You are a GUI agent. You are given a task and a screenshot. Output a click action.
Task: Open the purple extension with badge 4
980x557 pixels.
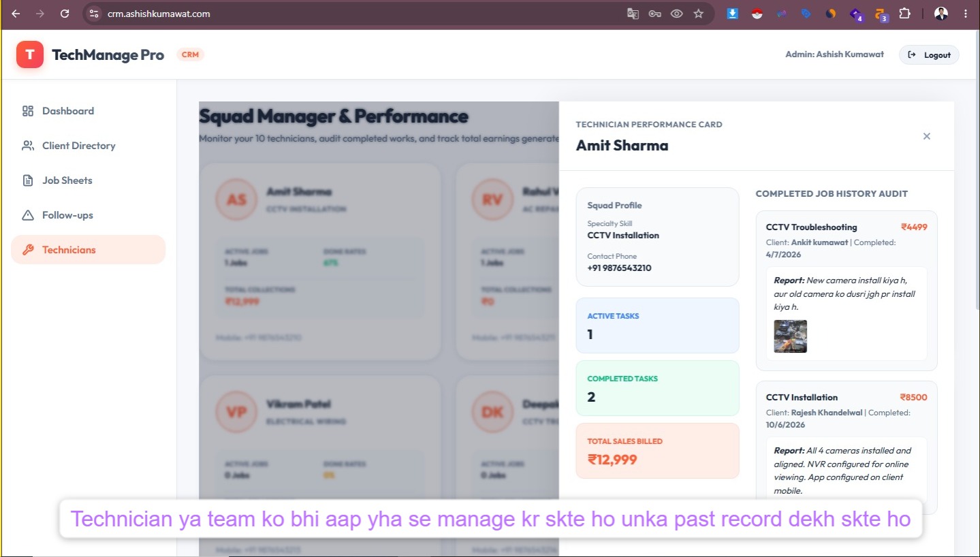coord(856,14)
